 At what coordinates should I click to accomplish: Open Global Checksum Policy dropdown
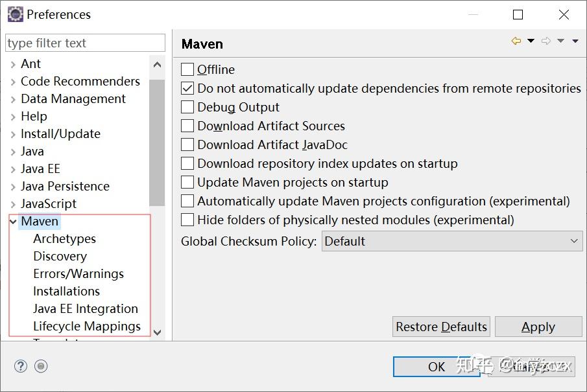point(452,241)
